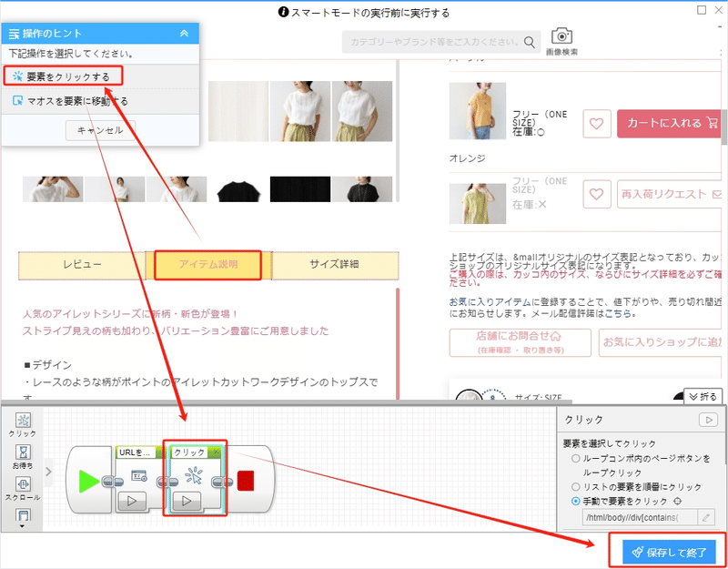The width and height of the screenshot is (728, 569).
Task: Select リストの要素を順番にクリック radio
Action: click(x=576, y=487)
